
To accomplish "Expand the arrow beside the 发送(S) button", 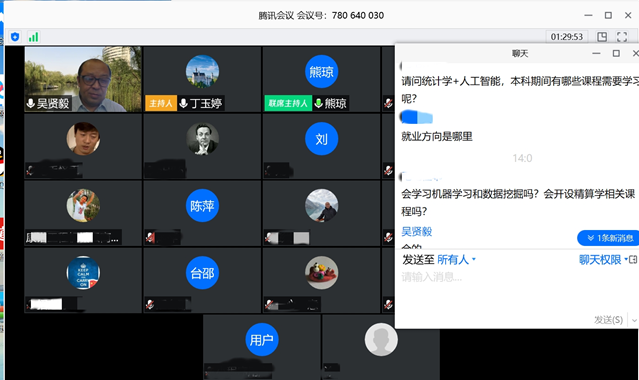I will coord(634,320).
